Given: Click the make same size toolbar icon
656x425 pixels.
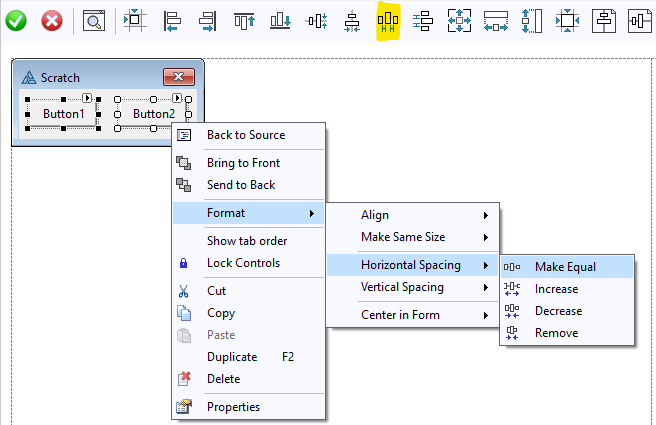Looking at the screenshot, I should 459,20.
